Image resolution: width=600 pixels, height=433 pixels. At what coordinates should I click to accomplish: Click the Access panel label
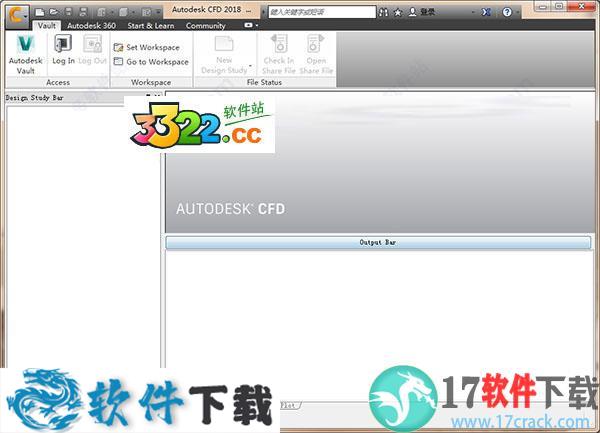click(x=58, y=82)
